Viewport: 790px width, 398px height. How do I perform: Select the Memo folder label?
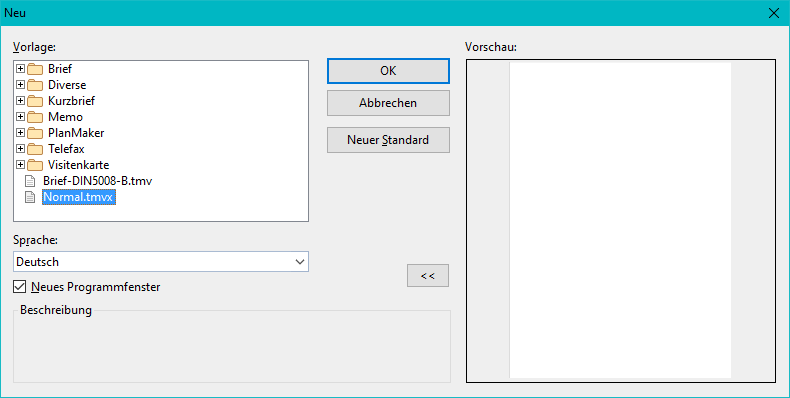point(65,117)
